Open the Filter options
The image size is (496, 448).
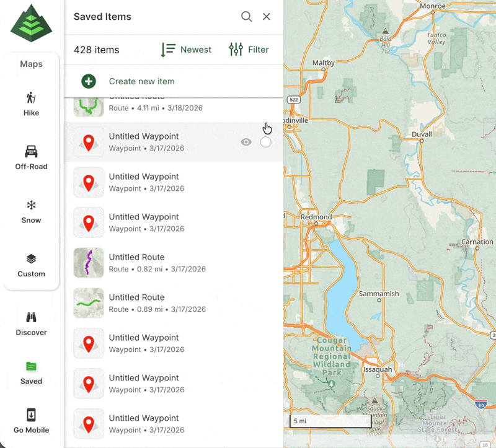249,50
